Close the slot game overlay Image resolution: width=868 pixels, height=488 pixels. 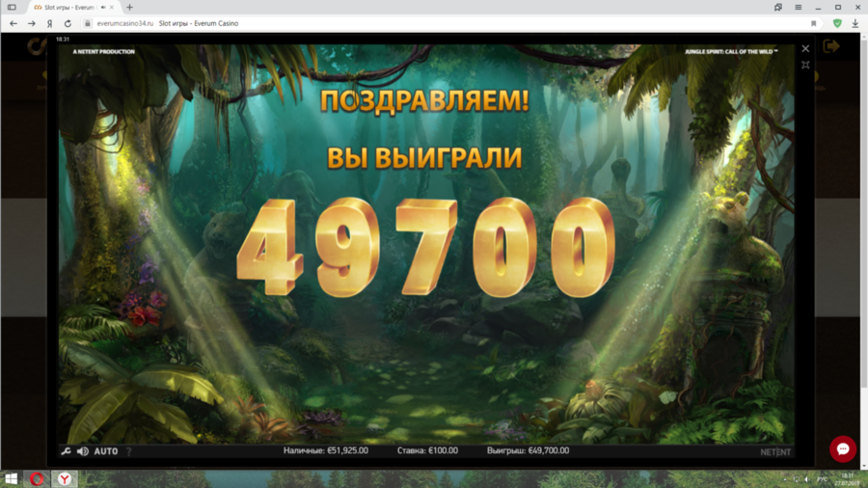(805, 48)
